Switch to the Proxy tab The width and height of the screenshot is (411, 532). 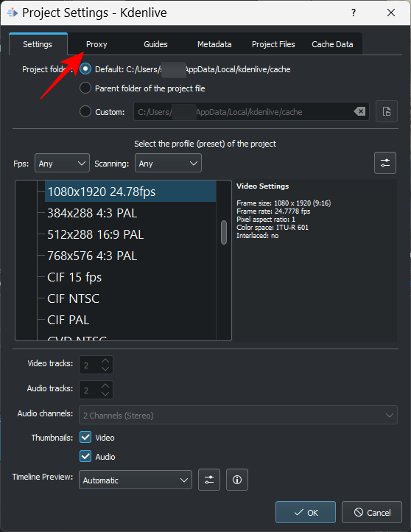click(96, 44)
